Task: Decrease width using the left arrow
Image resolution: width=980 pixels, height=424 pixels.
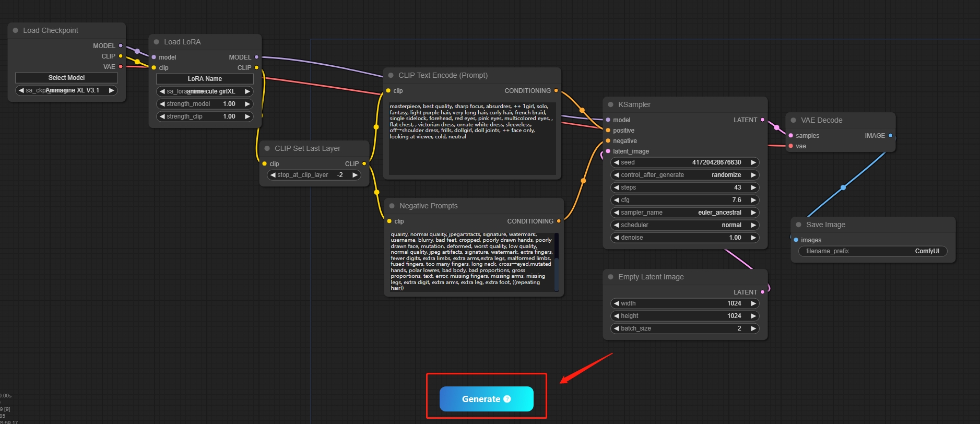Action: [x=617, y=303]
